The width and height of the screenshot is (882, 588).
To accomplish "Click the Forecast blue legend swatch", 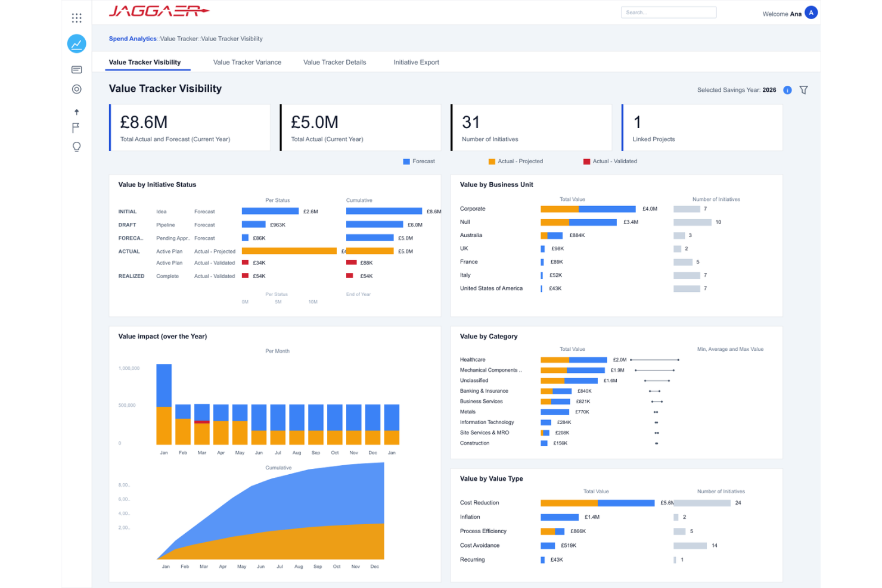I will tap(406, 161).
